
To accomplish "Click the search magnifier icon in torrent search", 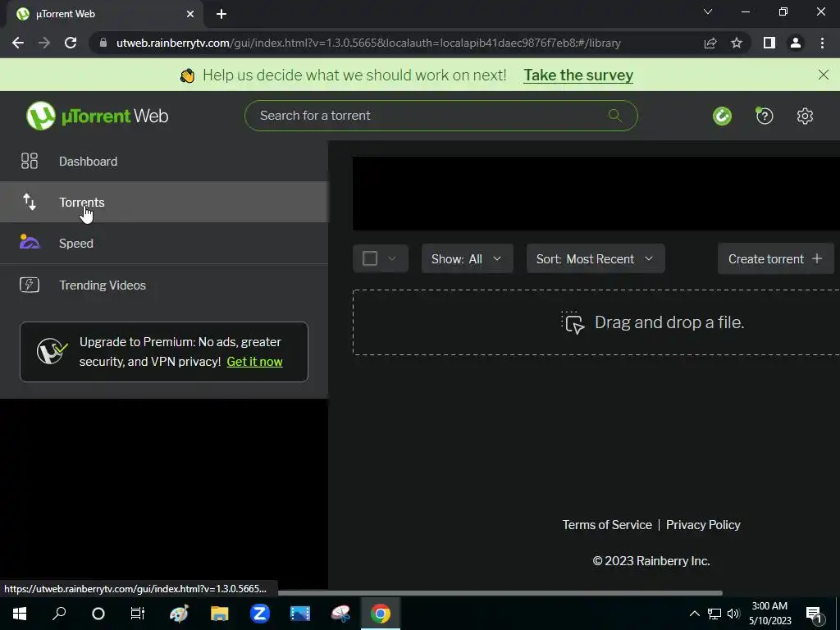I will [x=614, y=115].
